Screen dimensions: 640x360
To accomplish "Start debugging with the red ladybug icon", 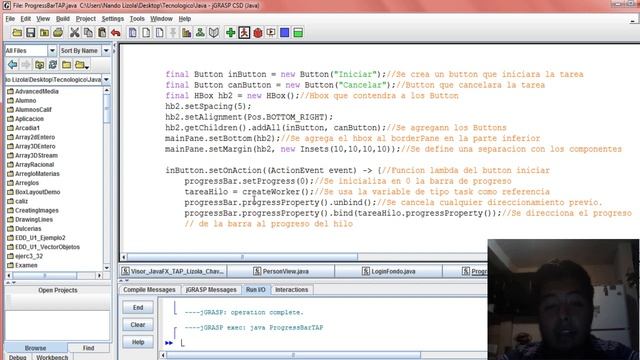I will (x=258, y=33).
